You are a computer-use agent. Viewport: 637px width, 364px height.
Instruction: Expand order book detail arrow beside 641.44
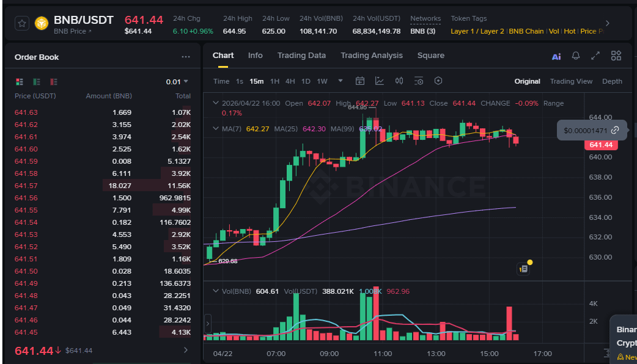186,350
